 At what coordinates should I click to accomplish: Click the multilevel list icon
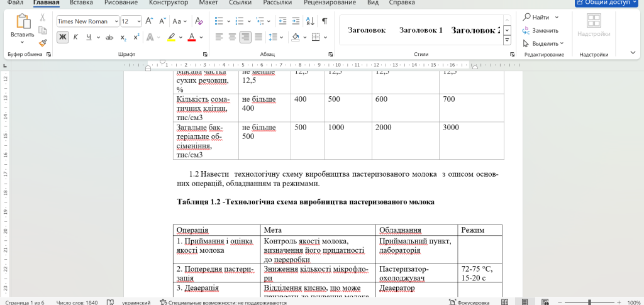tap(260, 21)
